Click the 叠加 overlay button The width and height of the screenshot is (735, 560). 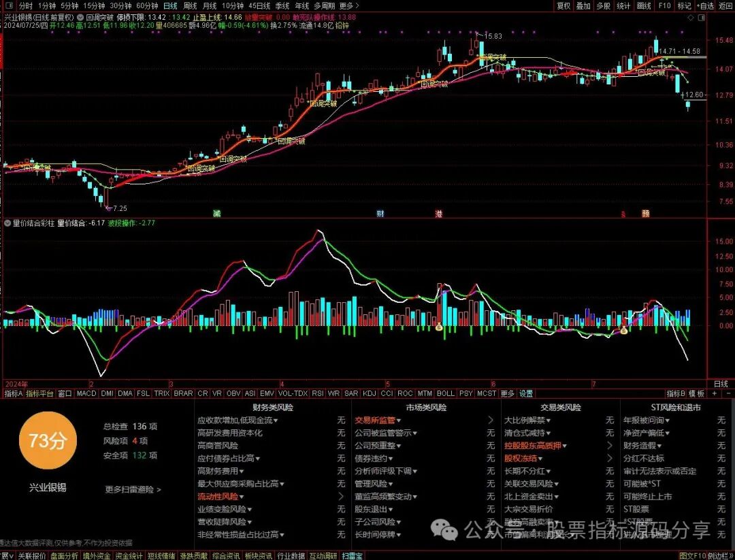pyautogui.click(x=584, y=5)
